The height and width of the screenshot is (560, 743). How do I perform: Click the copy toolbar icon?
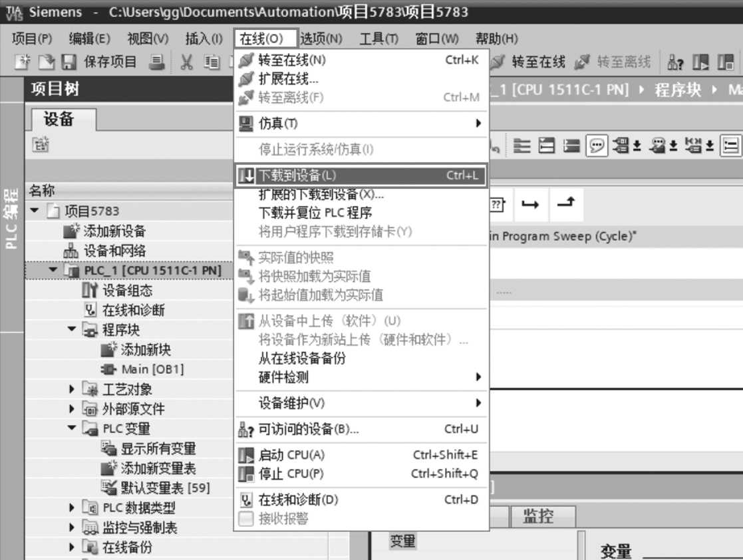pos(212,62)
